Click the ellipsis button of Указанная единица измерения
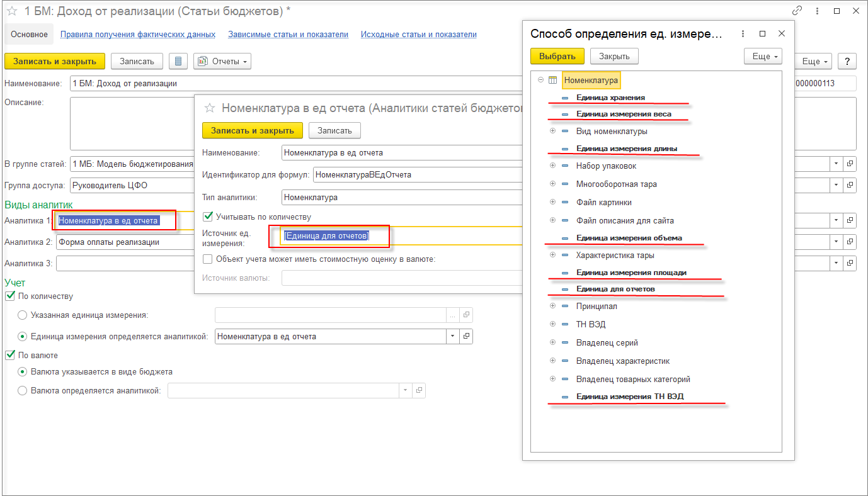Screen dimensions: 868x496 click(452, 315)
